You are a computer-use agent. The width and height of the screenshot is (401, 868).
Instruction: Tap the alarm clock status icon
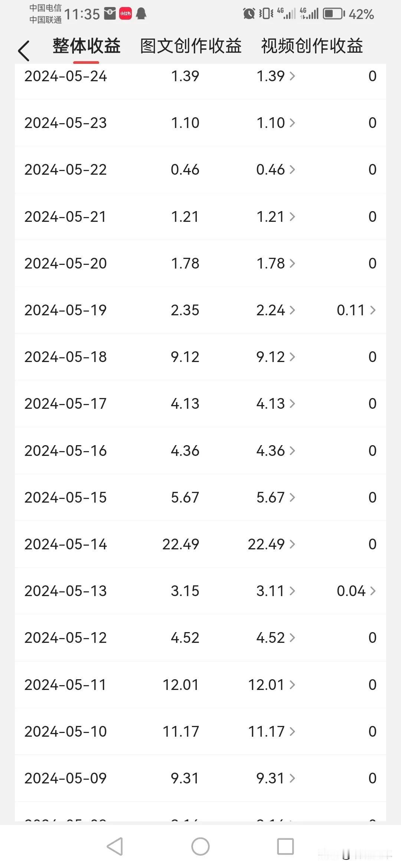[249, 14]
